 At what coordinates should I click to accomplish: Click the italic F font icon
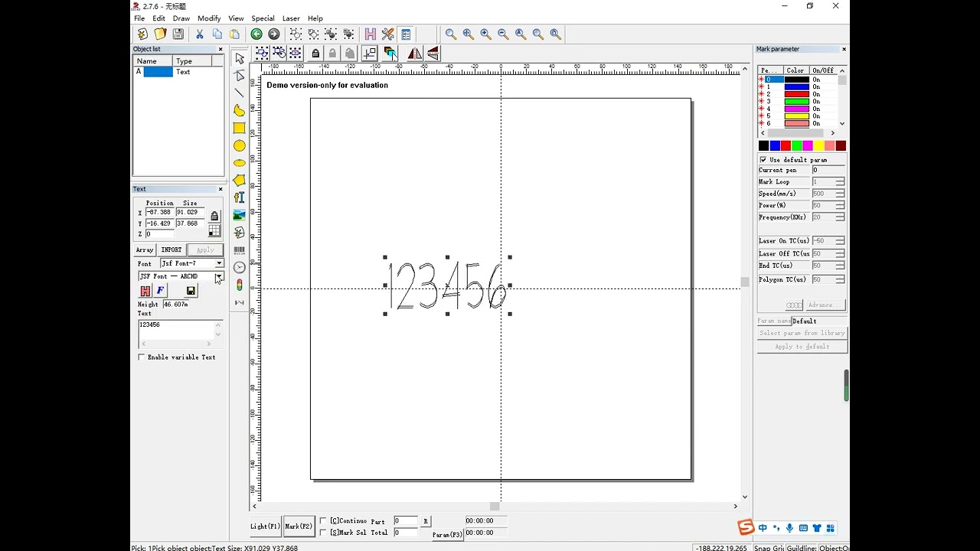click(161, 290)
